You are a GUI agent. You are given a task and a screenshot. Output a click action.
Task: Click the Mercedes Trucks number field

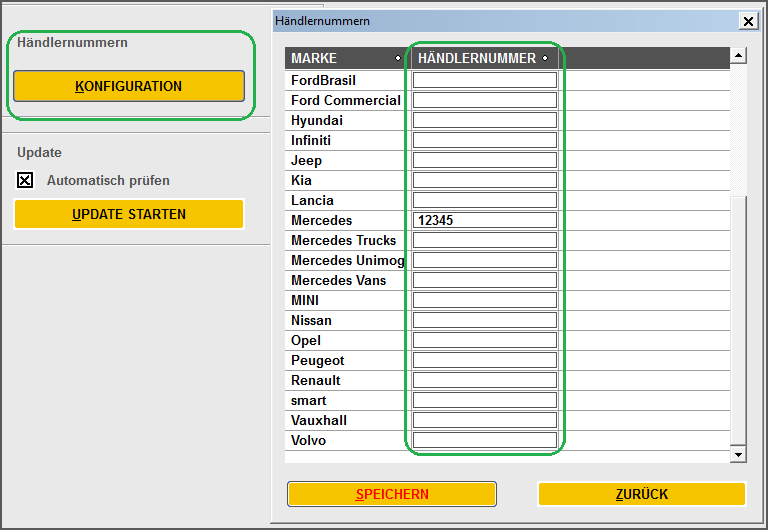coord(484,240)
